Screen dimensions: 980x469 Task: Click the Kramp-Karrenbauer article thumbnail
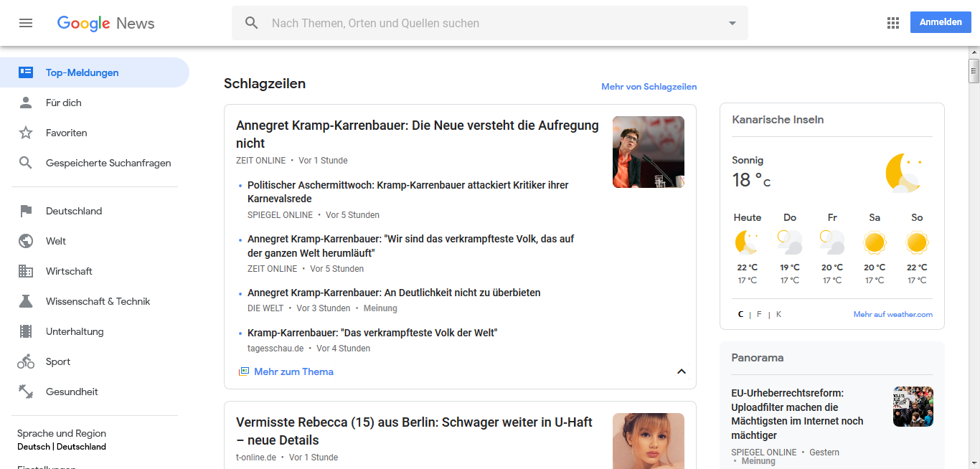coord(649,152)
